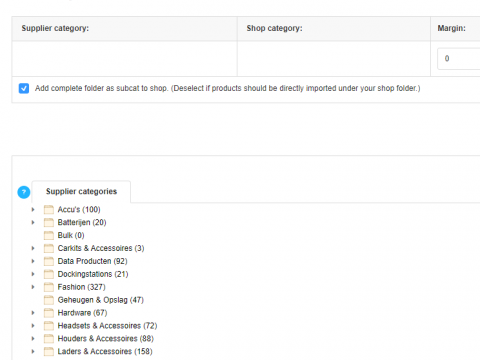Expand the Laders & Accessoires arrow
The height and width of the screenshot is (360, 480).
(33, 351)
